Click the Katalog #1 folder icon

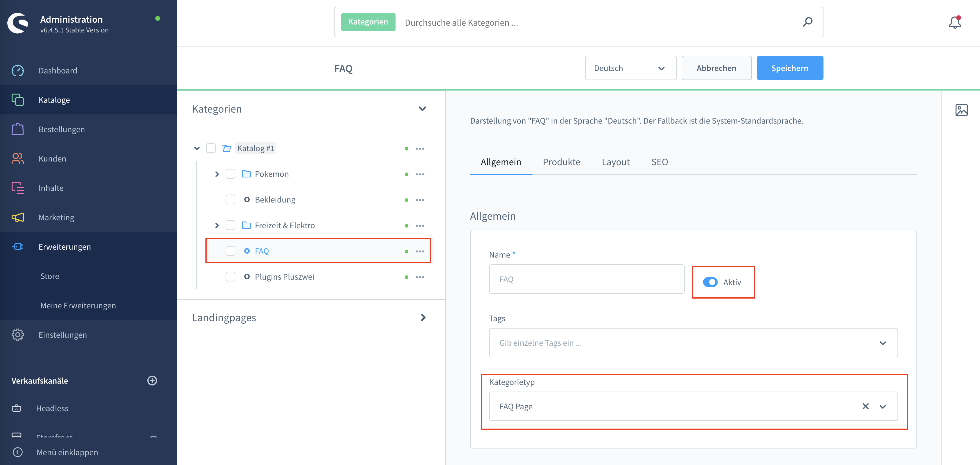click(x=227, y=148)
